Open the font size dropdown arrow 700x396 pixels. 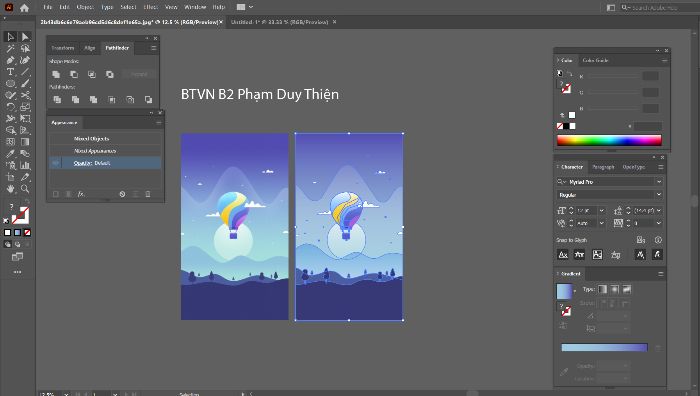click(x=601, y=210)
